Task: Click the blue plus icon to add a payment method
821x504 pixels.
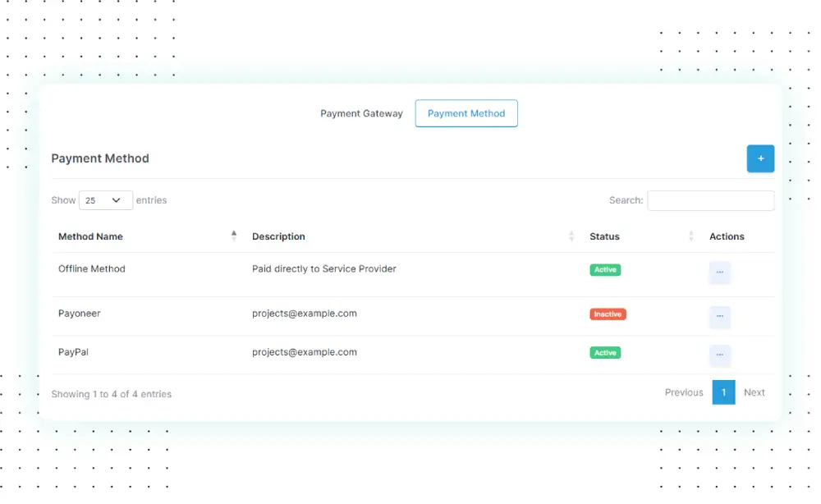Action: (760, 158)
